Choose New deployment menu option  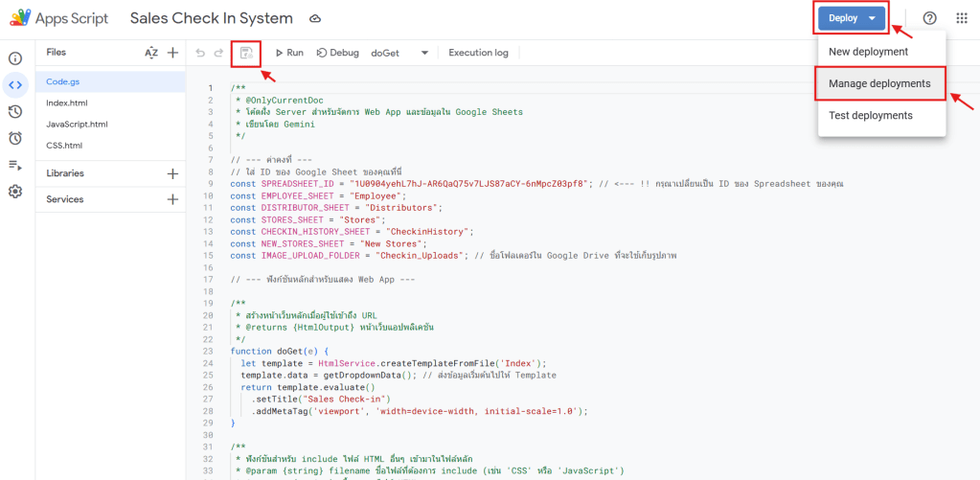tap(868, 52)
